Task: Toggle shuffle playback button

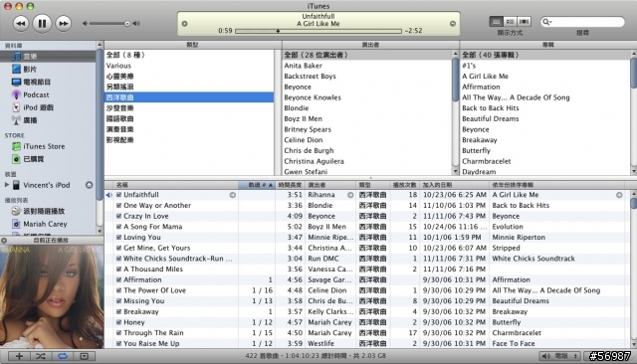Action: (41, 356)
